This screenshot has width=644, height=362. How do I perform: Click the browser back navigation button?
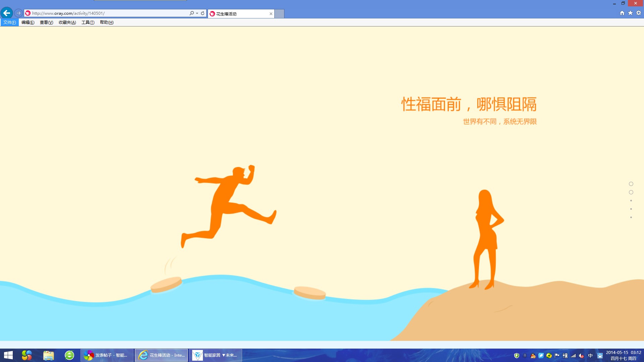[6, 13]
